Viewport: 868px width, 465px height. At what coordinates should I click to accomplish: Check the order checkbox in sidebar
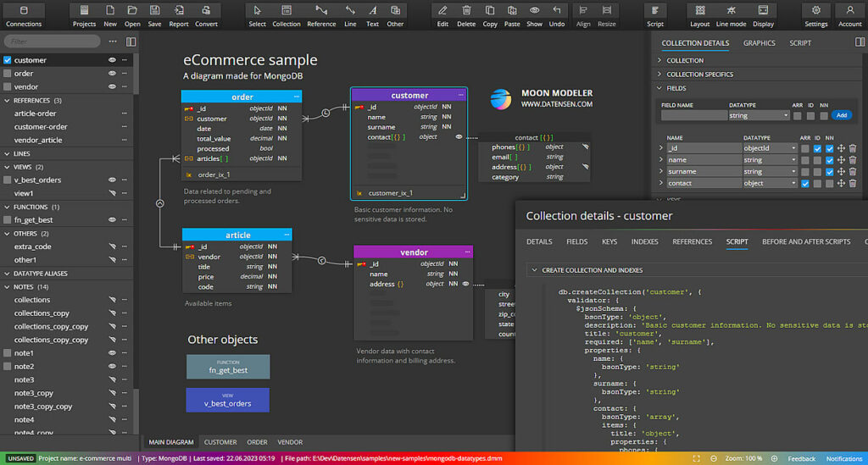coord(7,74)
